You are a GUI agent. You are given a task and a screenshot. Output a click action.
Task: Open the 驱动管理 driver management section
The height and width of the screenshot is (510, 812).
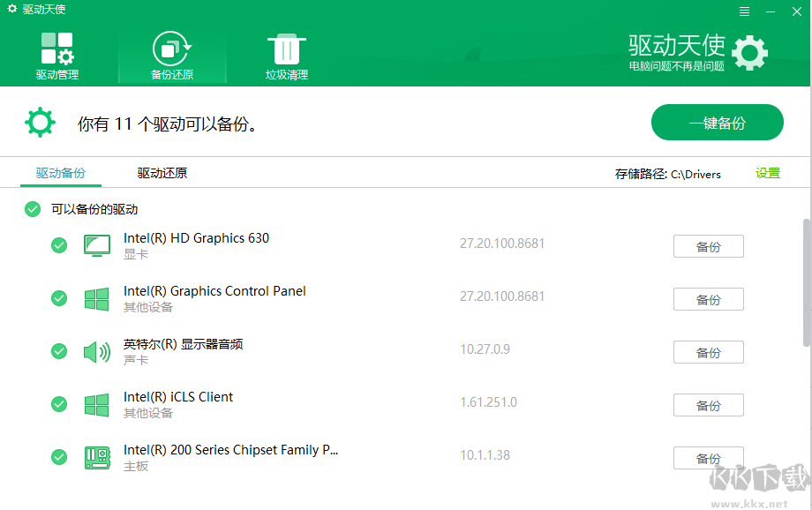(57, 56)
